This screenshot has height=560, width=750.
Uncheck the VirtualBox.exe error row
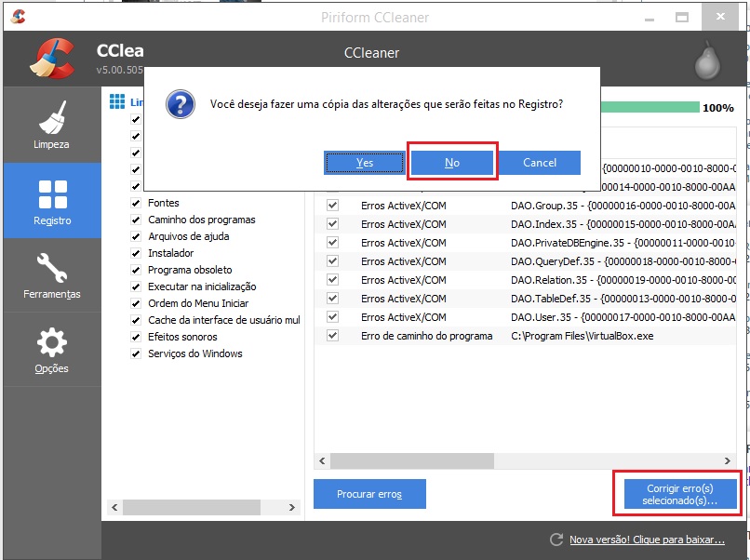coord(332,336)
